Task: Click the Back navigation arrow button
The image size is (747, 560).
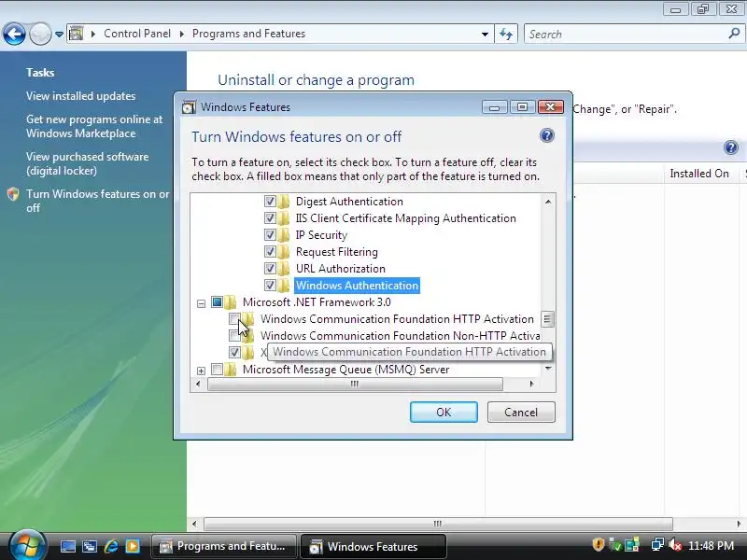Action: [14, 34]
